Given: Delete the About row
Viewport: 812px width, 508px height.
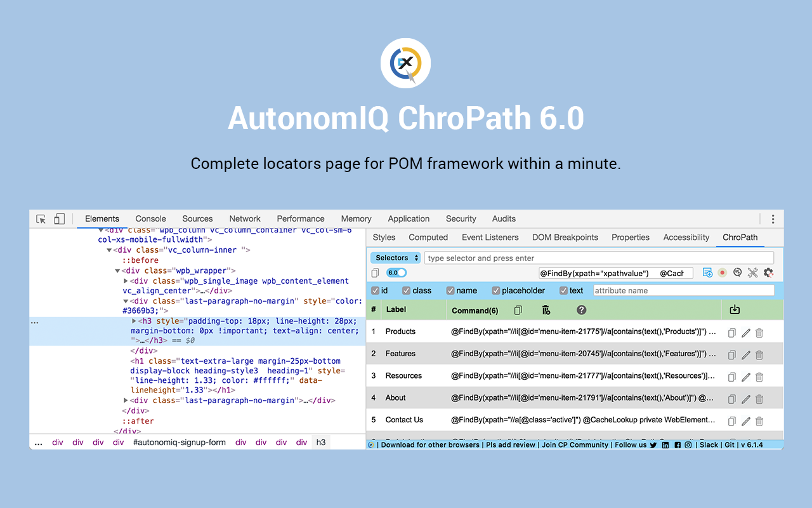Looking at the screenshot, I should [x=759, y=399].
